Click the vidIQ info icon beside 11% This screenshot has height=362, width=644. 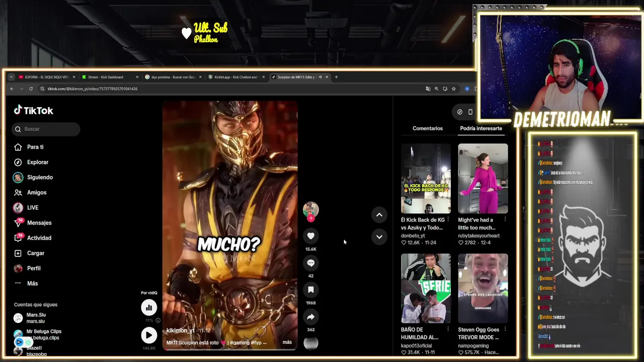pyautogui.click(x=158, y=320)
